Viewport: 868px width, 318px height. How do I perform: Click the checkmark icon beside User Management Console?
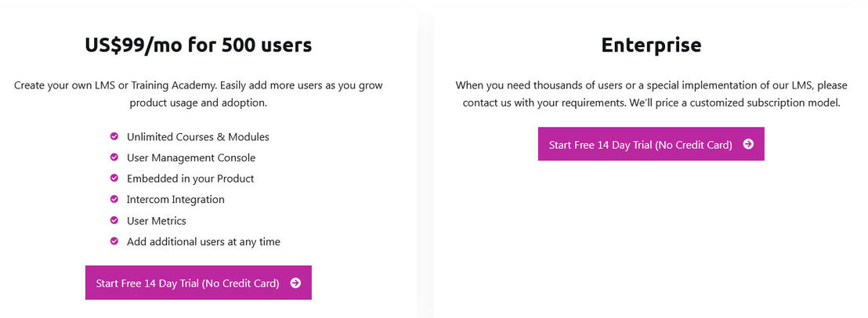coord(114,157)
